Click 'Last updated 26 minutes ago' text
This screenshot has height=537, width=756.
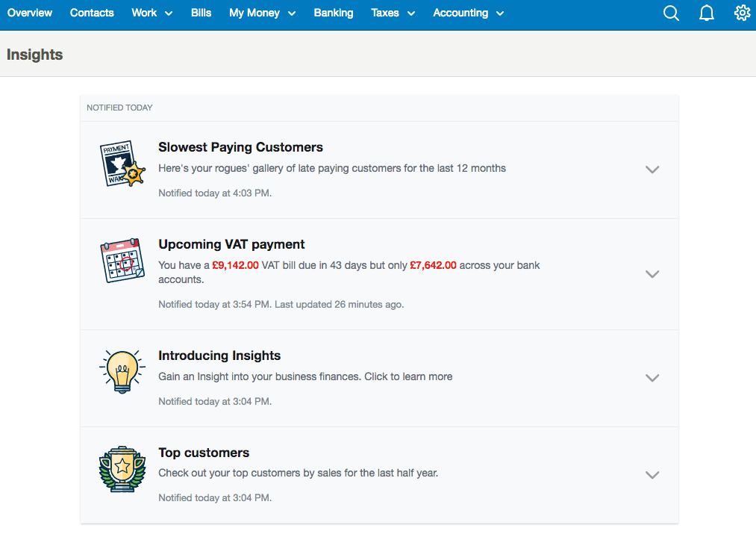(339, 305)
